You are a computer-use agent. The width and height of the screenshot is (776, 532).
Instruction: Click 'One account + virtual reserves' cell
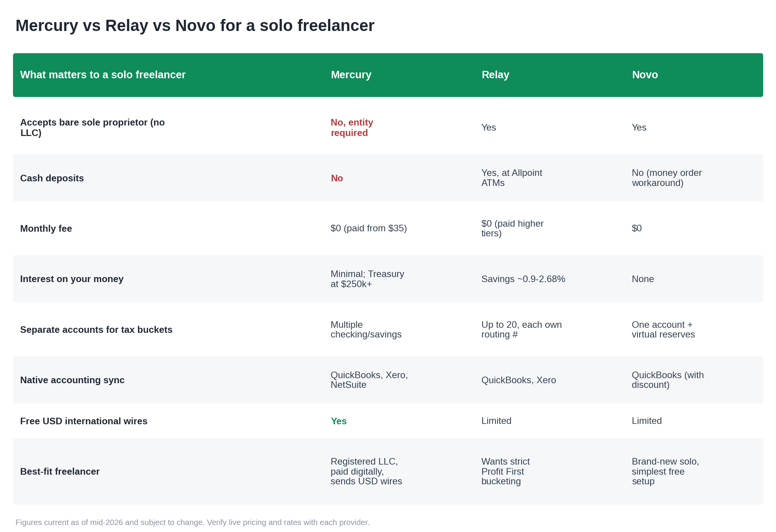click(663, 329)
